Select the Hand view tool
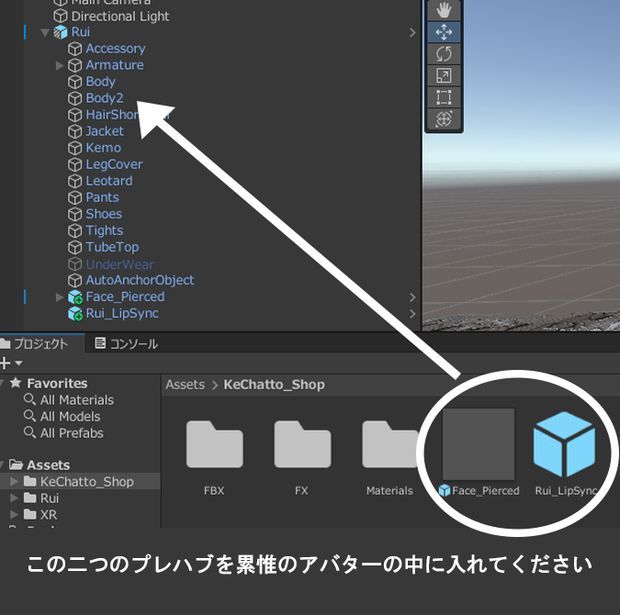Image resolution: width=620 pixels, height=615 pixels. pos(444,10)
